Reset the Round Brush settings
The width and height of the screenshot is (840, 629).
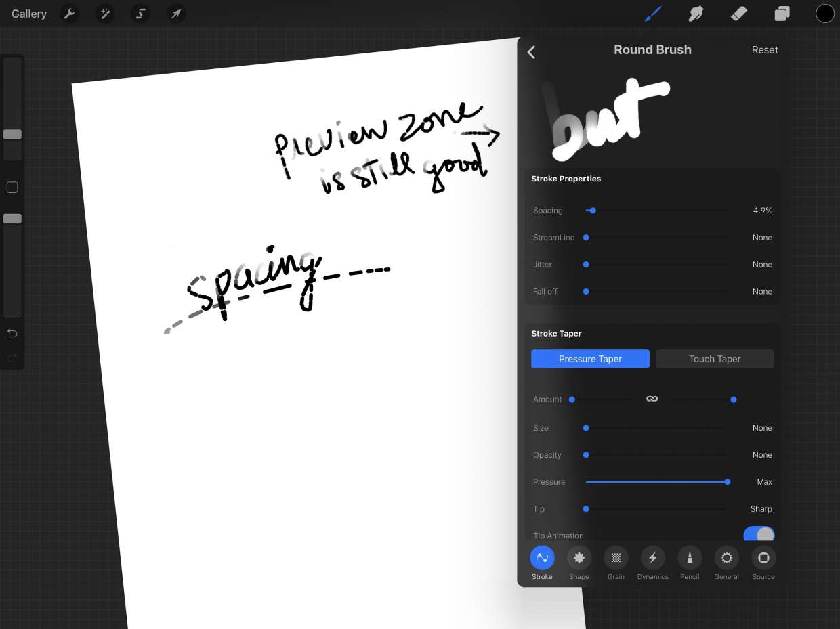(x=764, y=50)
